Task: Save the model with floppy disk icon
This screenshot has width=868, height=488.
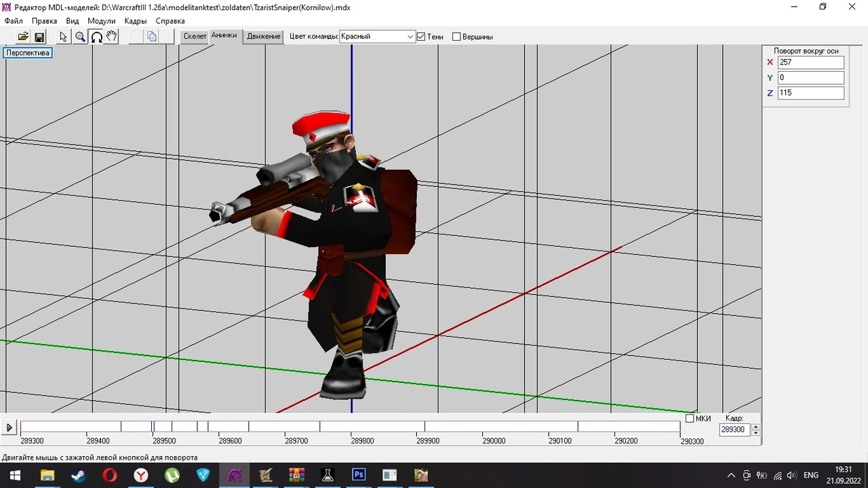Action: [39, 37]
